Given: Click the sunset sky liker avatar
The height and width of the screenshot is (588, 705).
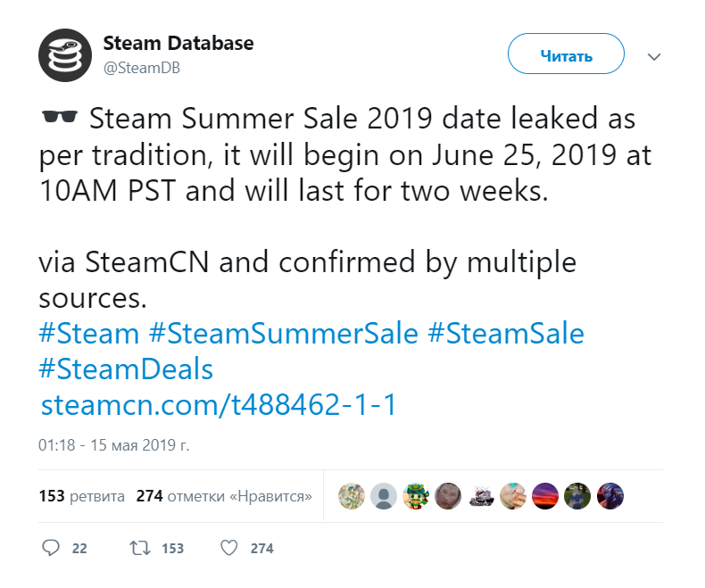Looking at the screenshot, I should click(x=545, y=496).
